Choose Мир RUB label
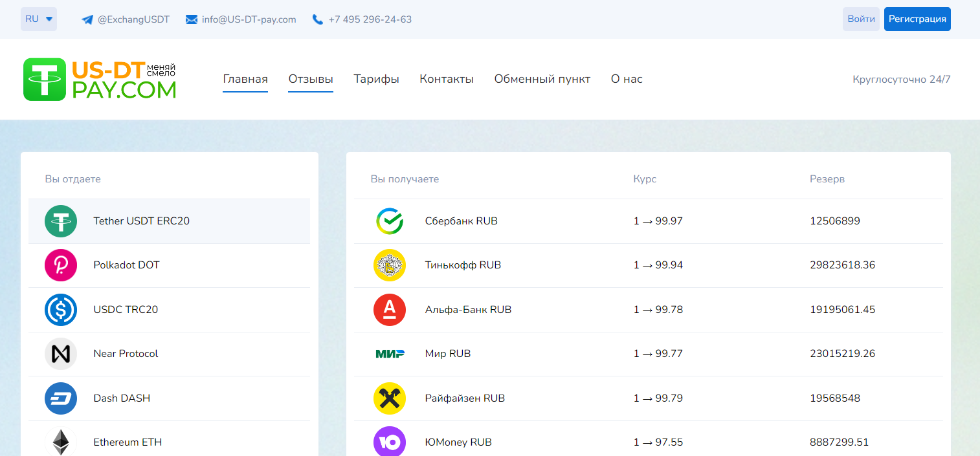Screen dimensions: 980x456 pyautogui.click(x=448, y=354)
